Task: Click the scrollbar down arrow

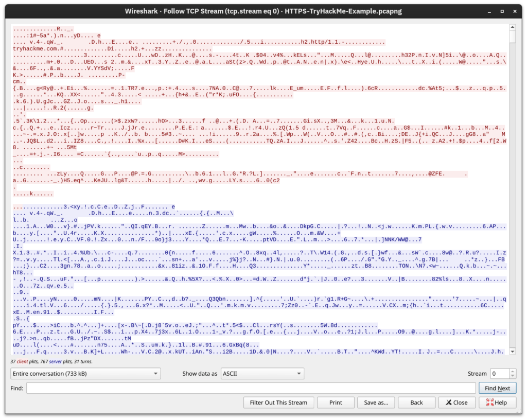Action: 512,352
